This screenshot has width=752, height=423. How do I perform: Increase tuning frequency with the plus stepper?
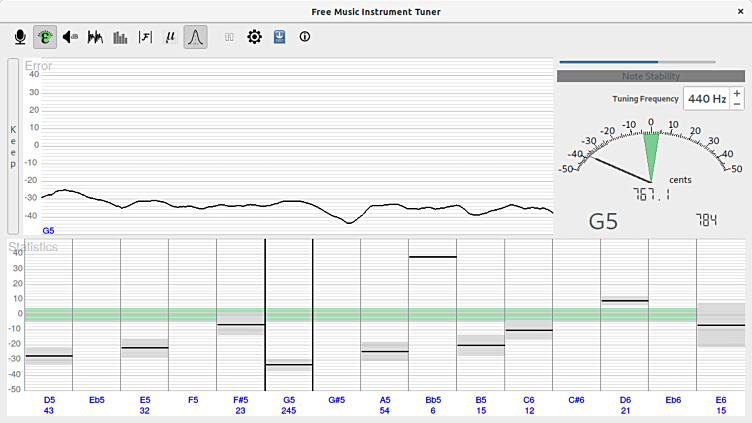(737, 93)
